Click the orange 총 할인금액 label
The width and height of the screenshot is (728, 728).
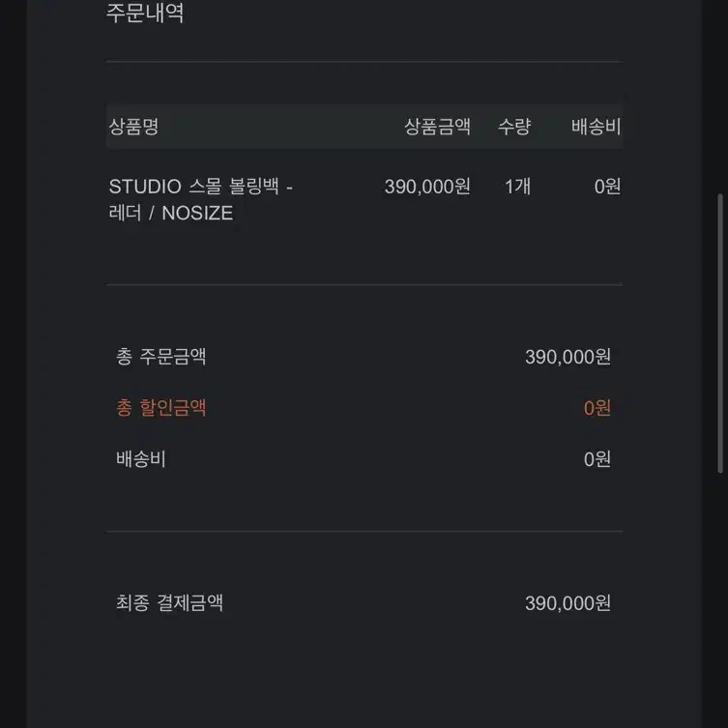tap(161, 408)
